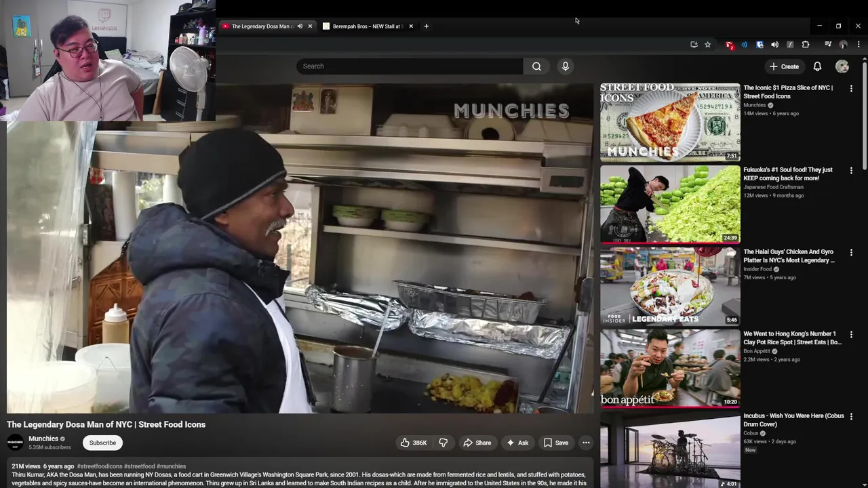Open the Incubus drum cover thumbnail
The image size is (868, 488).
point(670,450)
